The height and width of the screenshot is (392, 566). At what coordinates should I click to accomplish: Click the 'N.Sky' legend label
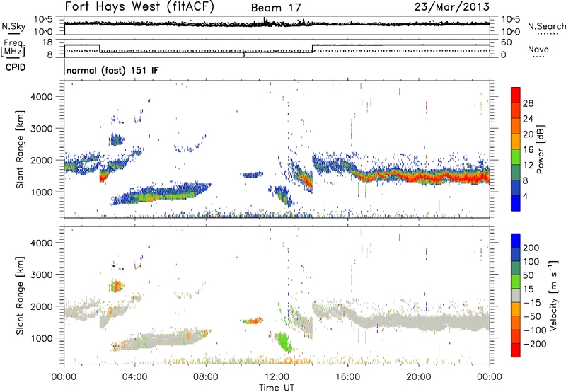click(12, 27)
